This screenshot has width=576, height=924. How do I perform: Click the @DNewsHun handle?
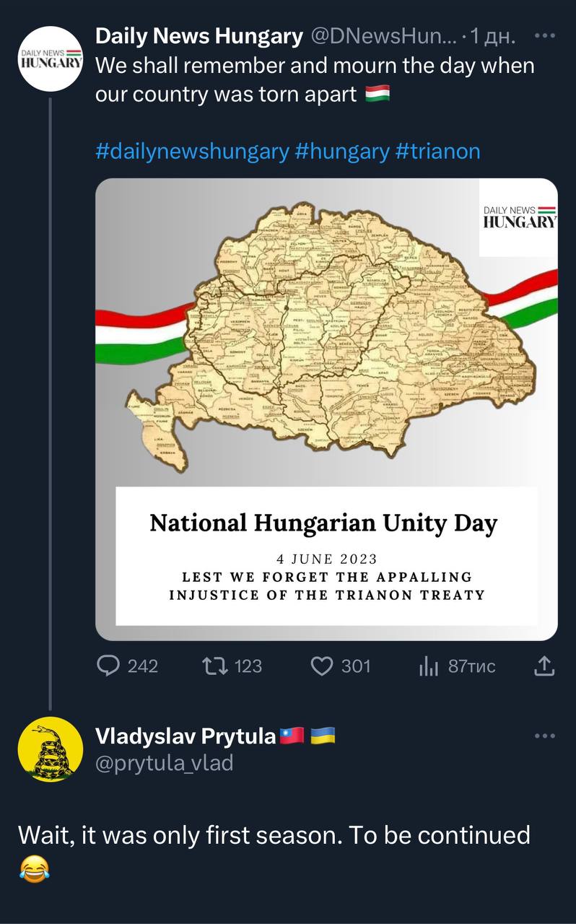click(385, 35)
